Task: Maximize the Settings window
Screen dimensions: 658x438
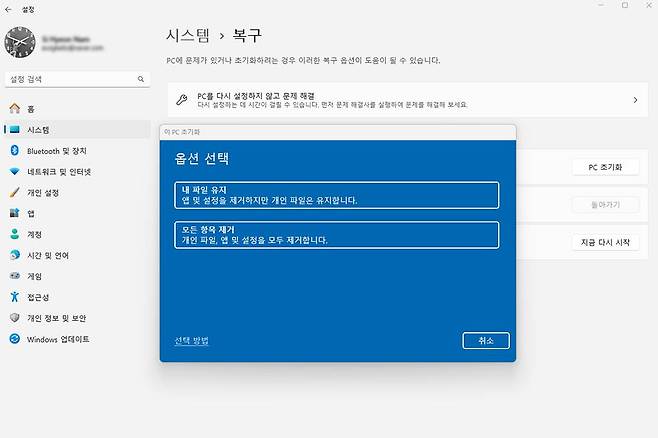Action: [x=625, y=5]
